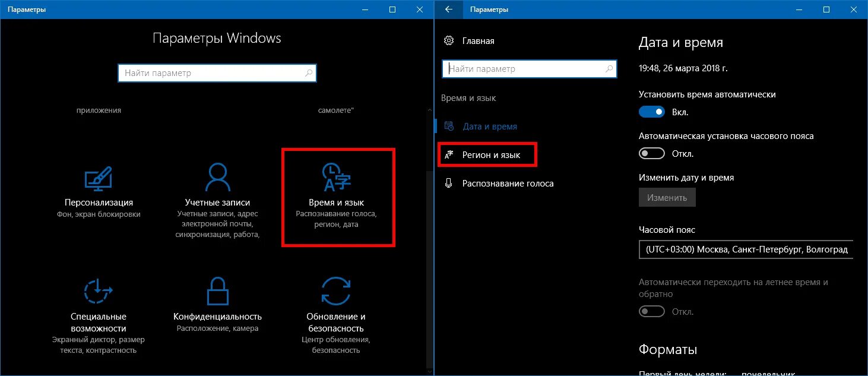
Task: Open the Privacy padlock icon
Action: [217, 290]
